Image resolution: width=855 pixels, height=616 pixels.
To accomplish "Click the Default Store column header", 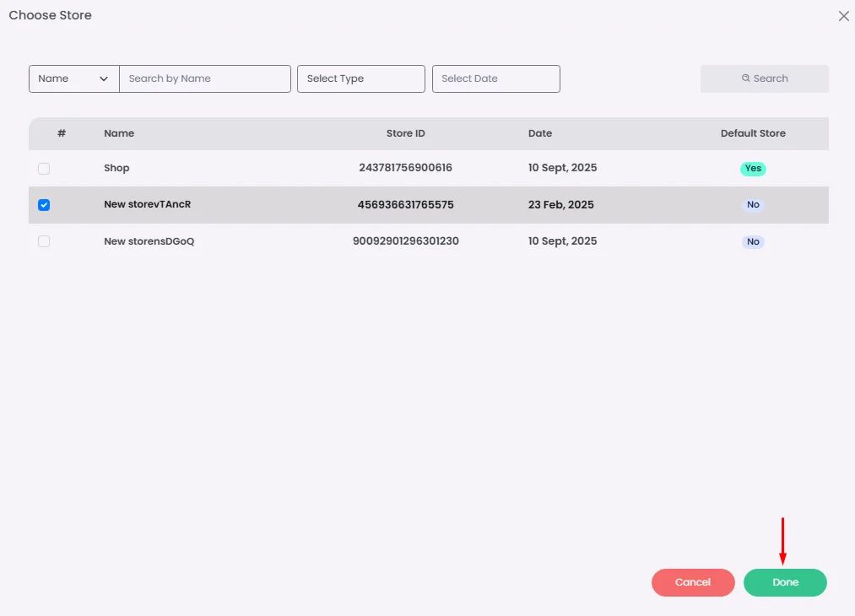I will point(753,133).
